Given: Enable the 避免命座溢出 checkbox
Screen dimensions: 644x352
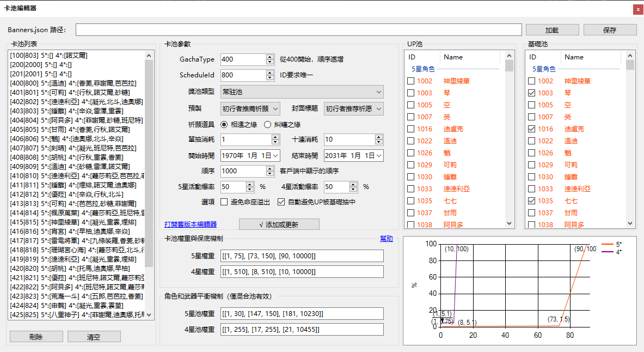Looking at the screenshot, I should pyautogui.click(x=224, y=202).
